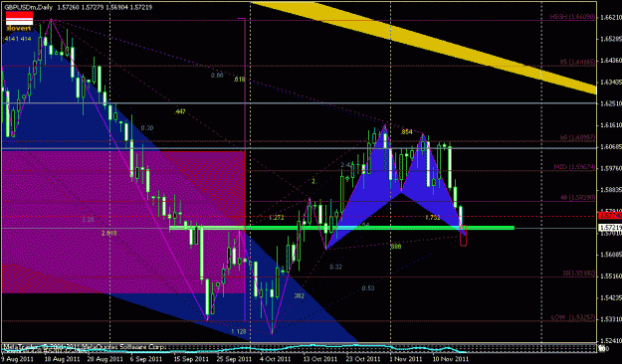Click the .854 ratio label
The height and width of the screenshot is (364, 622).
click(x=407, y=131)
